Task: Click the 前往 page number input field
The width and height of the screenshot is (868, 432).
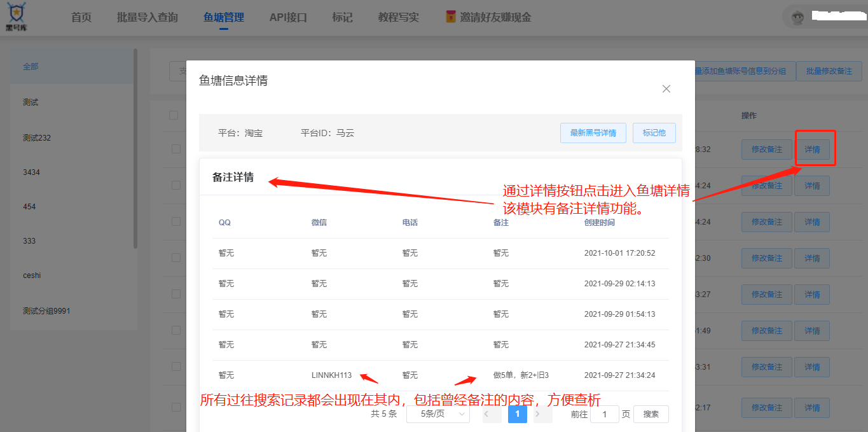Action: 604,414
